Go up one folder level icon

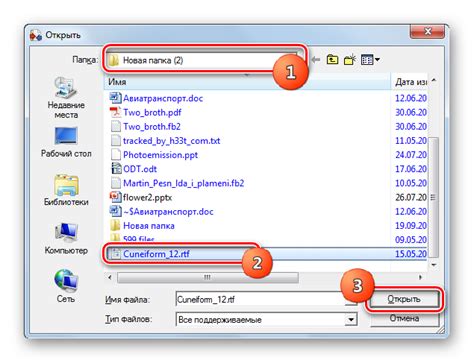click(332, 60)
